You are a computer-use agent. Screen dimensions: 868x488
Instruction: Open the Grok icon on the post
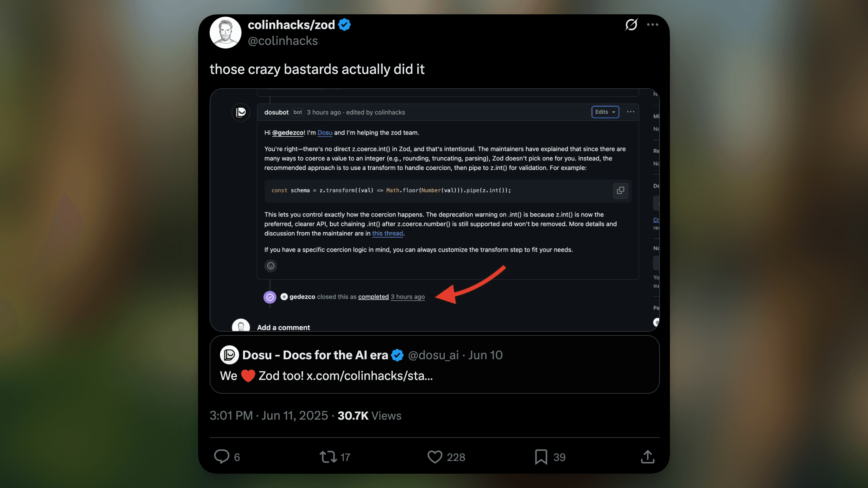(632, 25)
